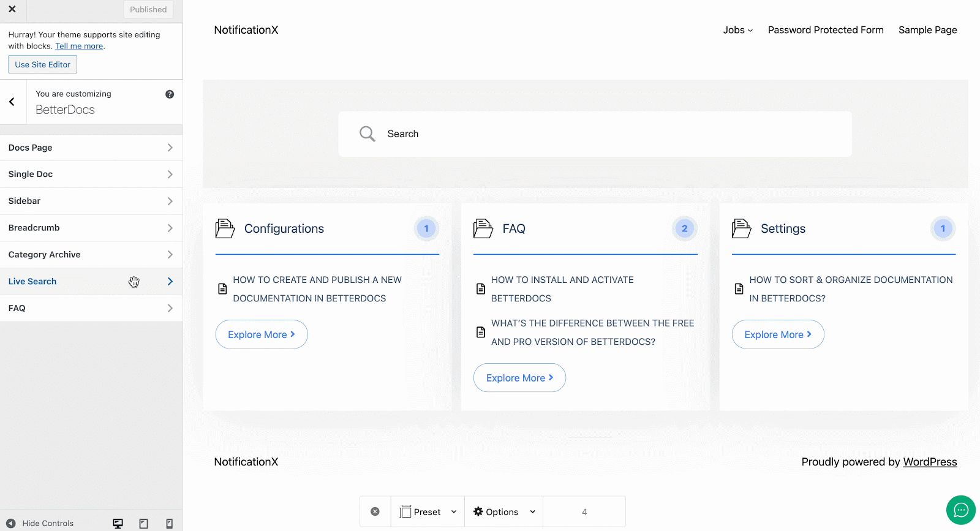Open Sample Page nav link
This screenshot has height=531, width=980.
[927, 30]
